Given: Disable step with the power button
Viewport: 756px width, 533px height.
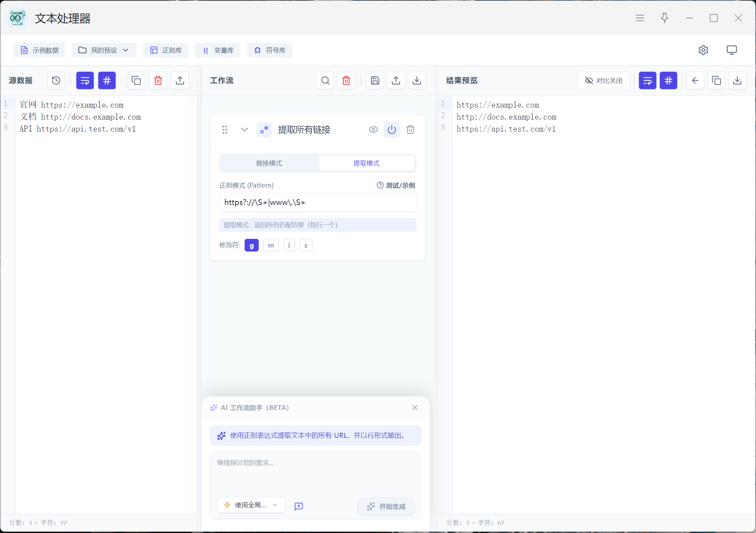Looking at the screenshot, I should tap(391, 129).
